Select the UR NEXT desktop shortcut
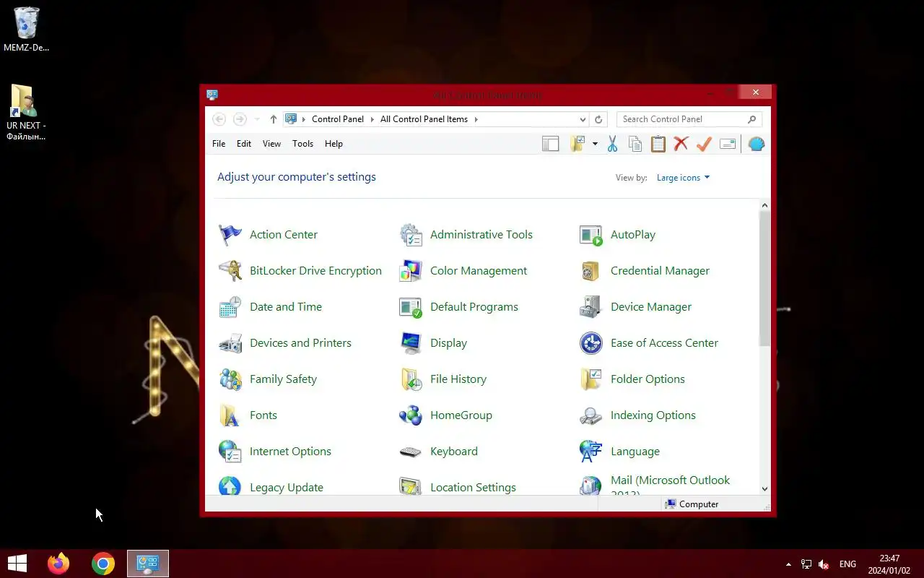Screen dimensions: 924x578 coord(26,113)
